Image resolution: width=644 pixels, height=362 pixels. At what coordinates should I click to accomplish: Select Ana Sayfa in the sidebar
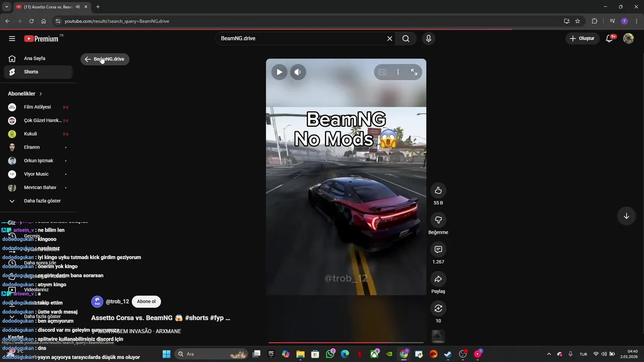[x=38, y=59]
